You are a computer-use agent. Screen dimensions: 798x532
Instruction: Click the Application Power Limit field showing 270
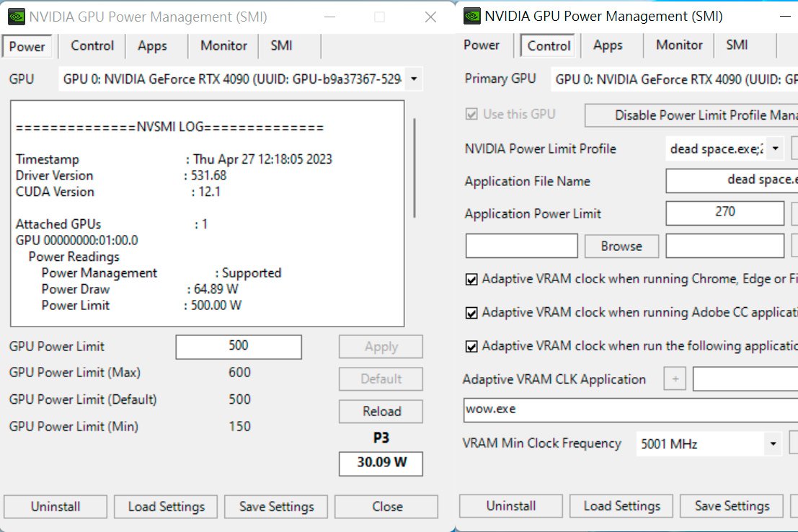pos(724,213)
